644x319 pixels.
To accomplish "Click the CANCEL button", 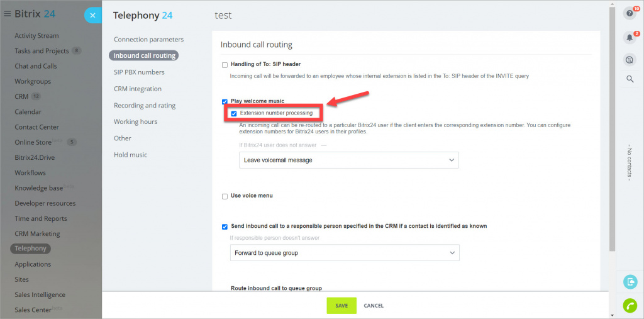I will (x=374, y=305).
